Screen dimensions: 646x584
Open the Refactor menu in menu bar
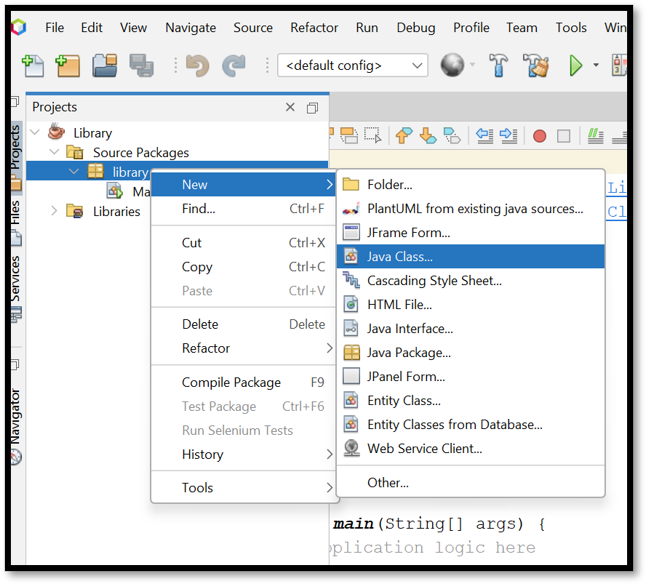[314, 28]
